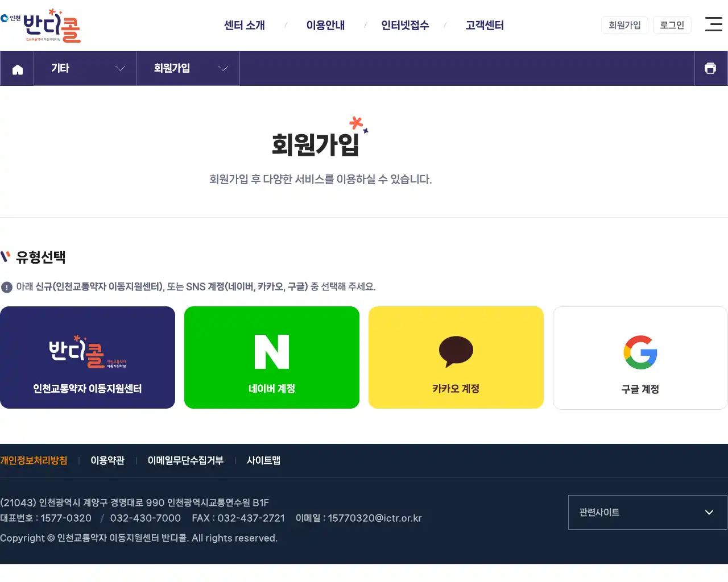Open 이용약관 link
This screenshot has height=582, width=728.
pos(107,460)
